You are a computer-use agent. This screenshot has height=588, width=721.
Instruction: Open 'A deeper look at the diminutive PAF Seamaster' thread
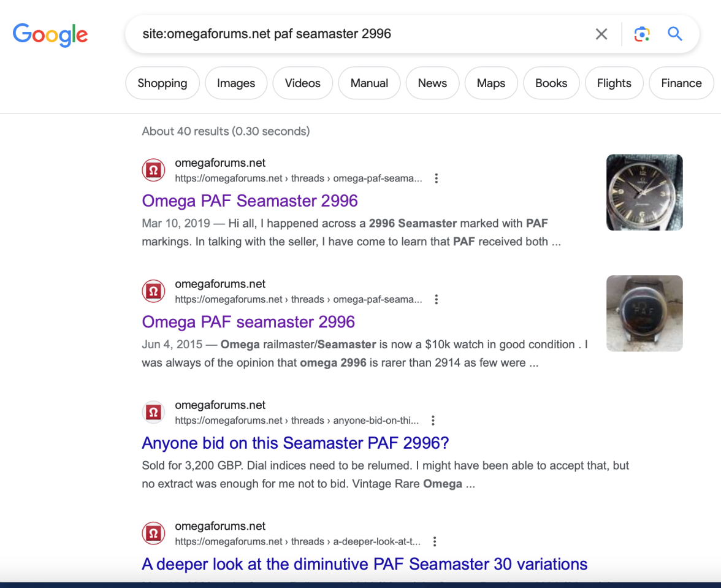pos(364,564)
